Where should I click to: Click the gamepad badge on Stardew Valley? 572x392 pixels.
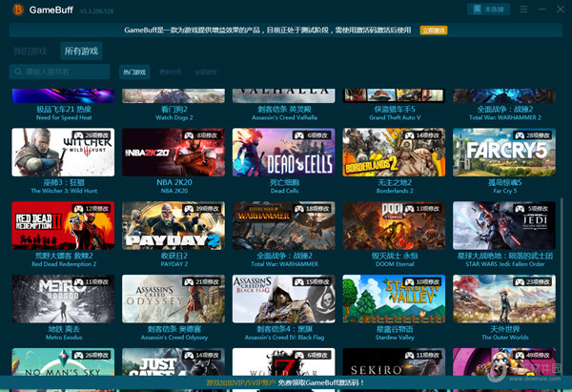(422, 282)
